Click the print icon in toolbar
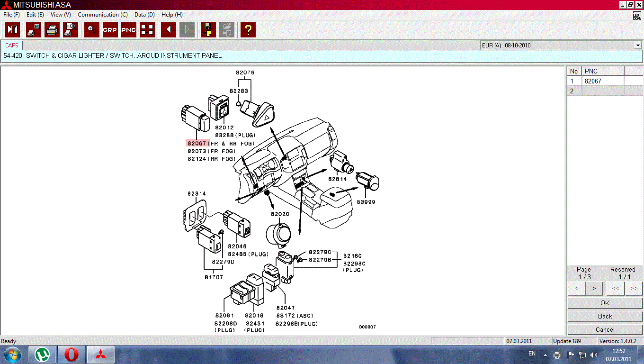This screenshot has width=644, height=364. [x=52, y=30]
